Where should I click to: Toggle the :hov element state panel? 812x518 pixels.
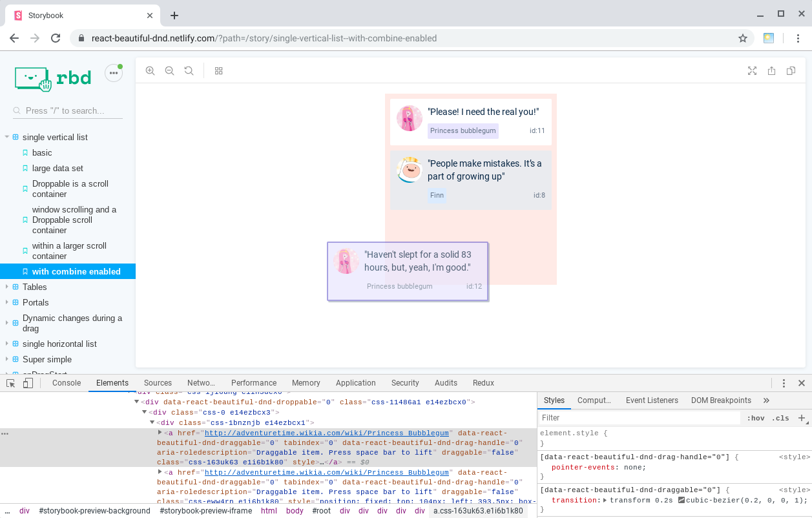(756, 418)
